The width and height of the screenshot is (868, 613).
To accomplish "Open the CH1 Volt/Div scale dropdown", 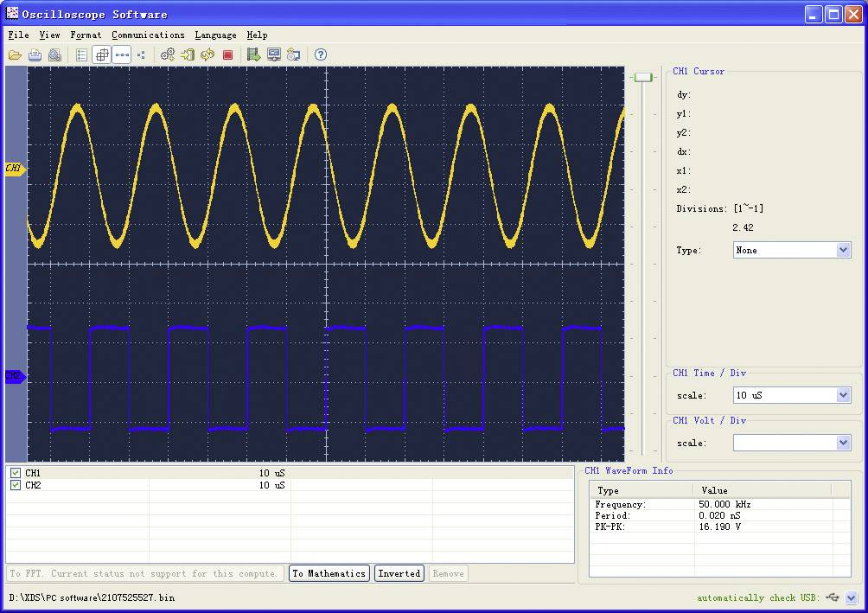I will point(840,442).
